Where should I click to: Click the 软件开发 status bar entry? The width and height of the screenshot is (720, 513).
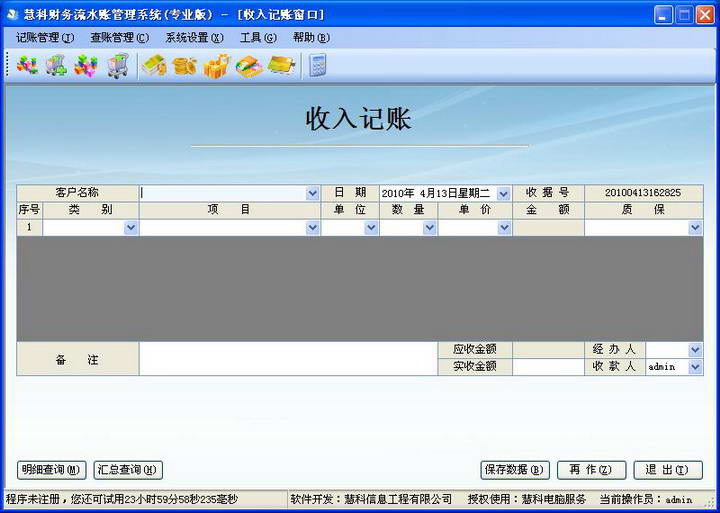[x=371, y=499]
